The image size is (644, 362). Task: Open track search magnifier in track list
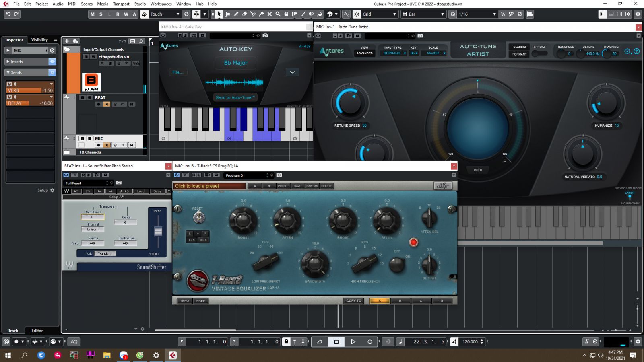pyautogui.click(x=141, y=41)
